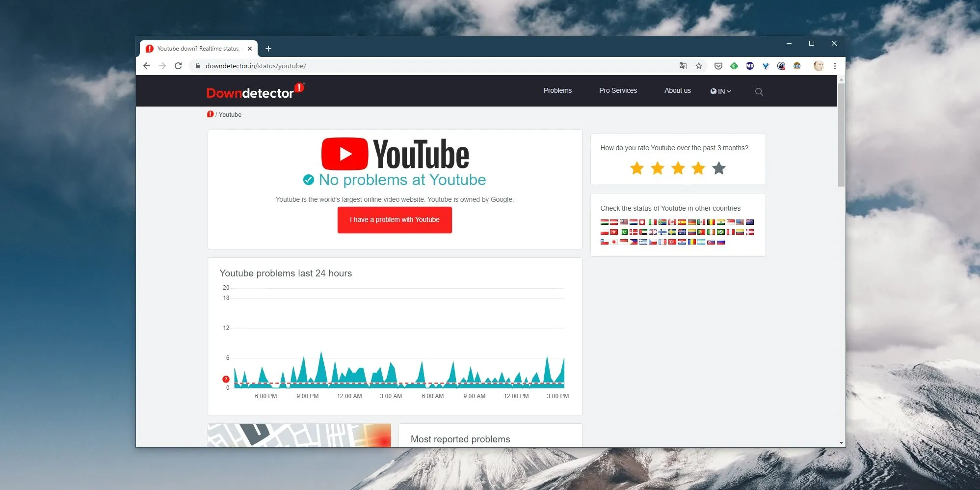Click the YouTube logo image

395,154
